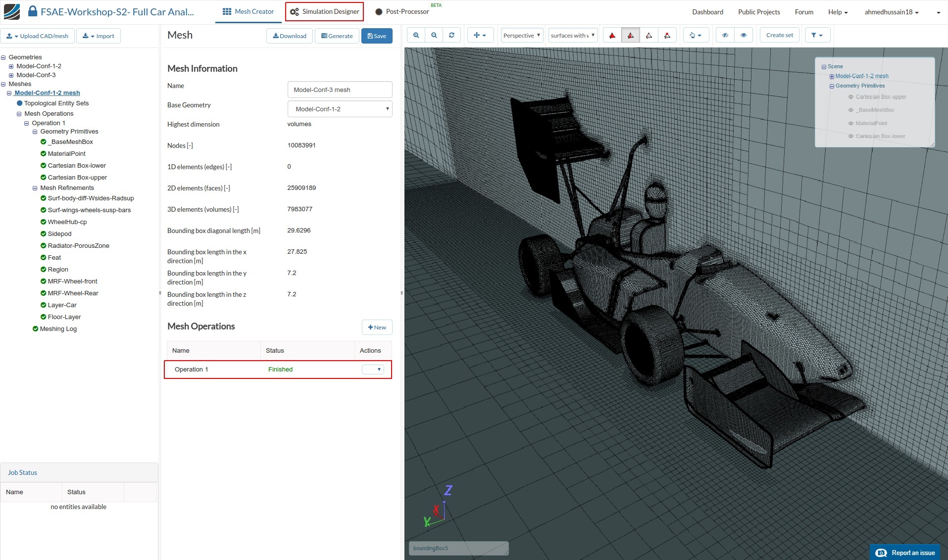Toggle visibility of MaterialPoint in scene tree
The image size is (948, 560).
(x=850, y=123)
